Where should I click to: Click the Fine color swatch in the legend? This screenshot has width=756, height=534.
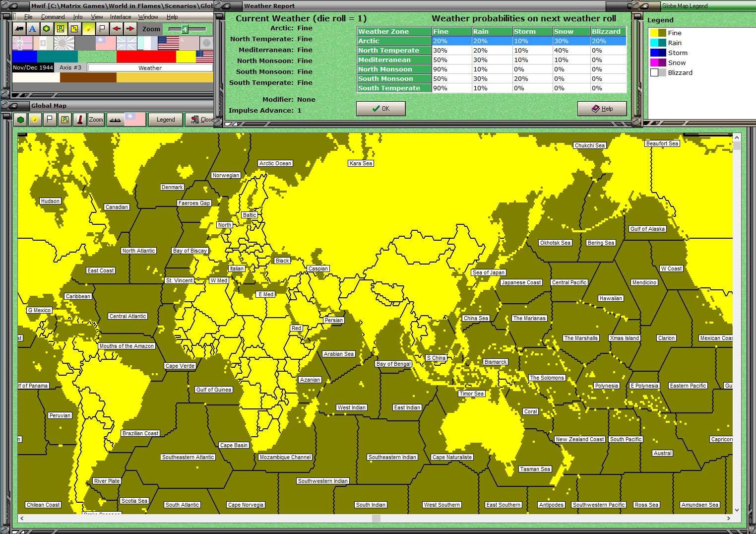click(658, 33)
